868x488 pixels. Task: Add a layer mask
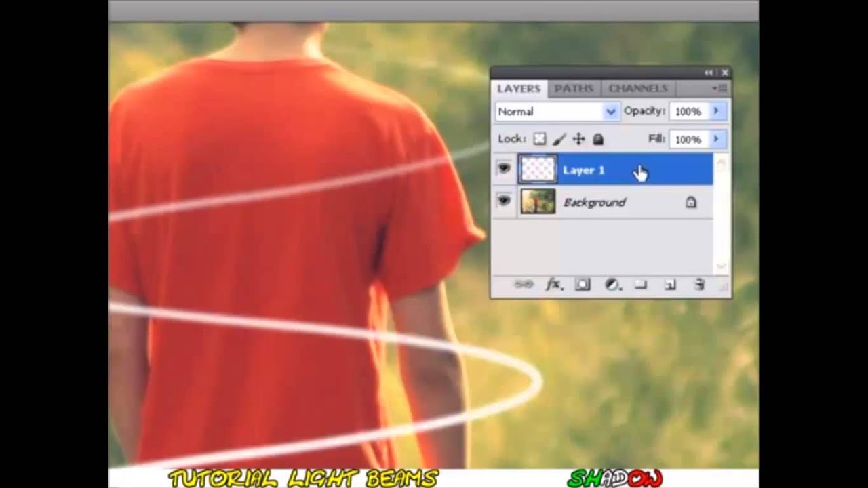point(583,285)
